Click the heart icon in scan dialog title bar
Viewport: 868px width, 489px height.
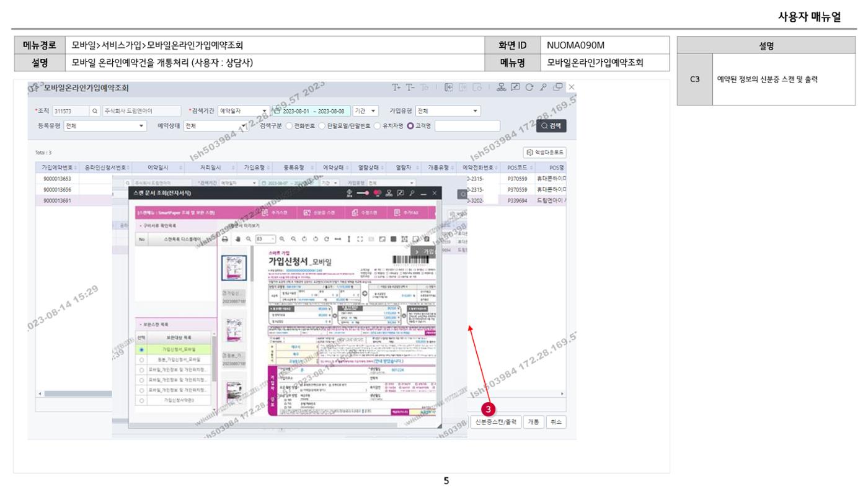click(x=376, y=194)
